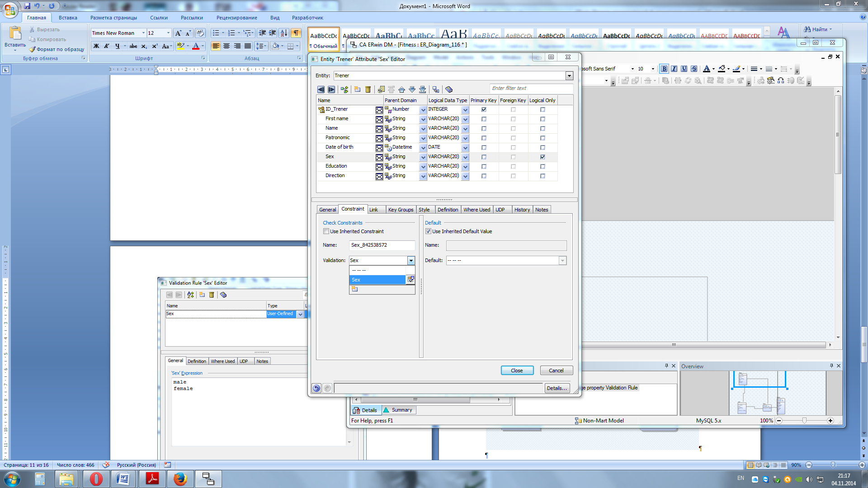The height and width of the screenshot is (488, 868).
Task: Switch to the Key Groups tab
Action: pyautogui.click(x=401, y=210)
